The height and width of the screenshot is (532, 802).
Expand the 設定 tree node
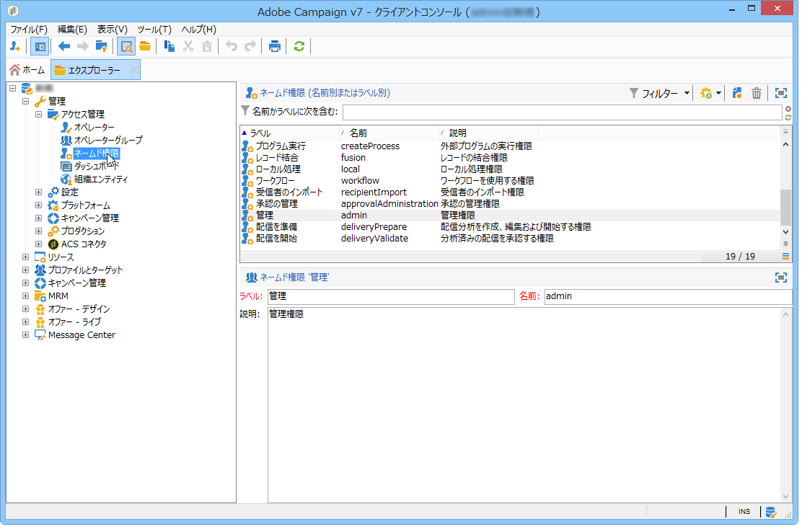pyautogui.click(x=38, y=192)
